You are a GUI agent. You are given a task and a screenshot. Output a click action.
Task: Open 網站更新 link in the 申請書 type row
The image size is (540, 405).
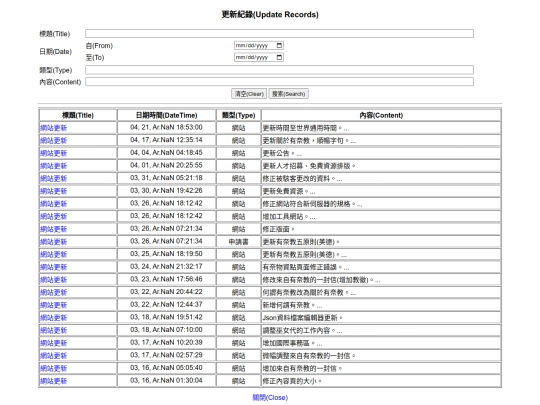point(53,242)
